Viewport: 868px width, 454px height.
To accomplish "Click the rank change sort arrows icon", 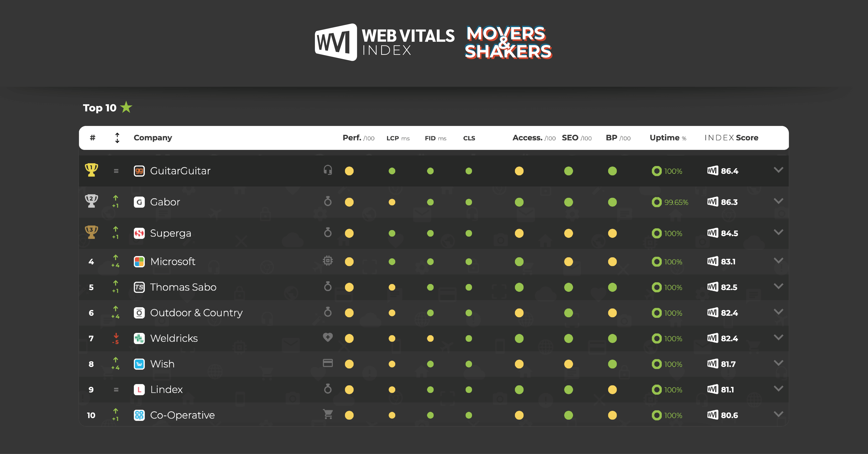I will click(117, 138).
